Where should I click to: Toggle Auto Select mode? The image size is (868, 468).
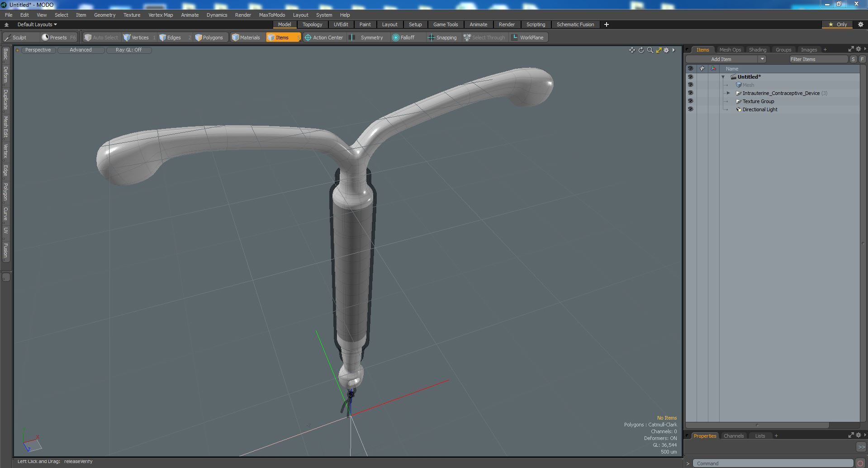tap(101, 38)
